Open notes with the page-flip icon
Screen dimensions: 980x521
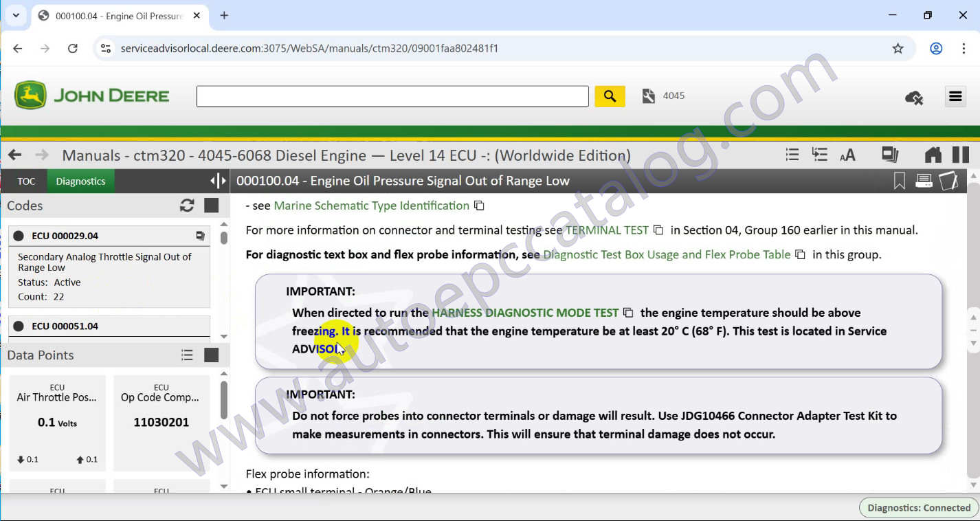pos(948,181)
